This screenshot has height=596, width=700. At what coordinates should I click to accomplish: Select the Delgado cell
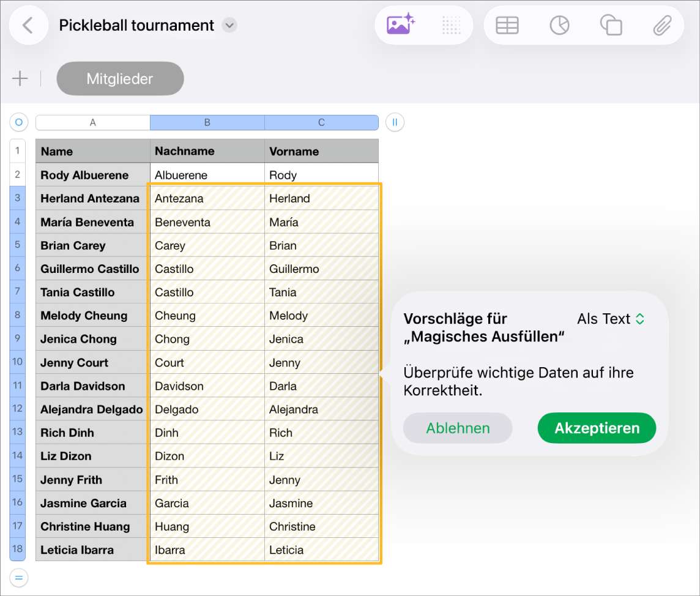pyautogui.click(x=207, y=409)
